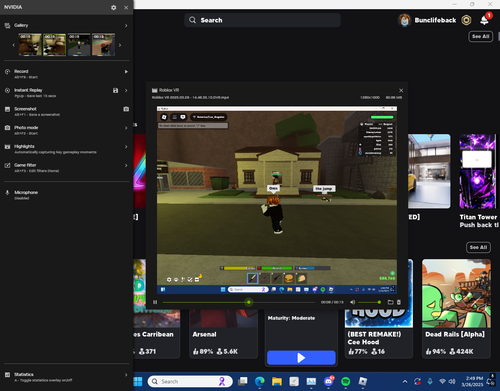The width and height of the screenshot is (500, 391).
Task: Click the blue Play button
Action: tap(301, 358)
